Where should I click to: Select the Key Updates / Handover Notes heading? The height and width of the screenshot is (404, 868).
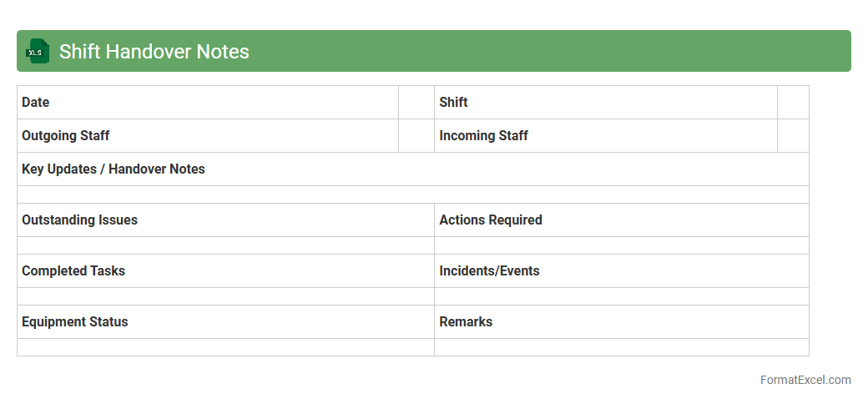pyautogui.click(x=412, y=169)
